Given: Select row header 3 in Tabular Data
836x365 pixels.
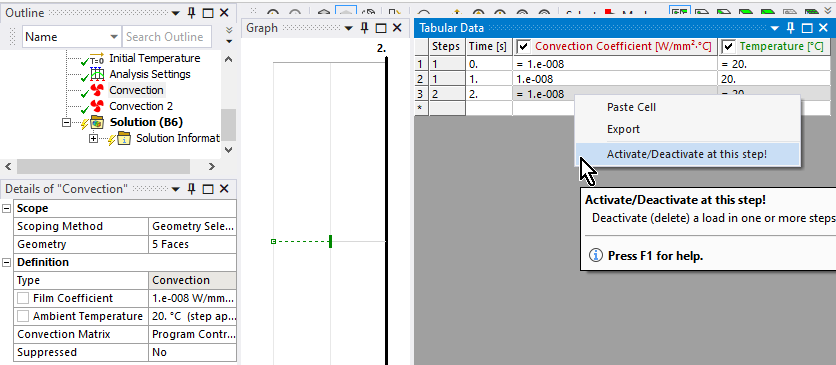Looking at the screenshot, I should point(421,94).
